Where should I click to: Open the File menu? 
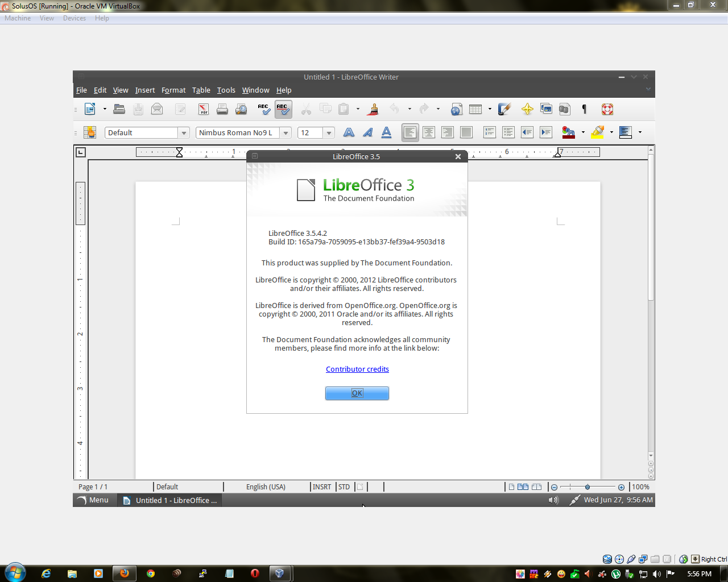pos(81,90)
